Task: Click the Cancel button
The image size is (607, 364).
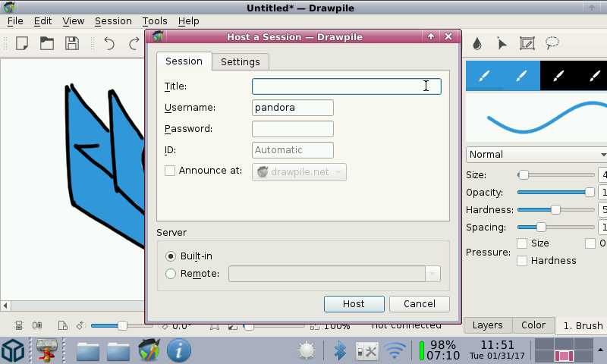Action: (x=419, y=304)
